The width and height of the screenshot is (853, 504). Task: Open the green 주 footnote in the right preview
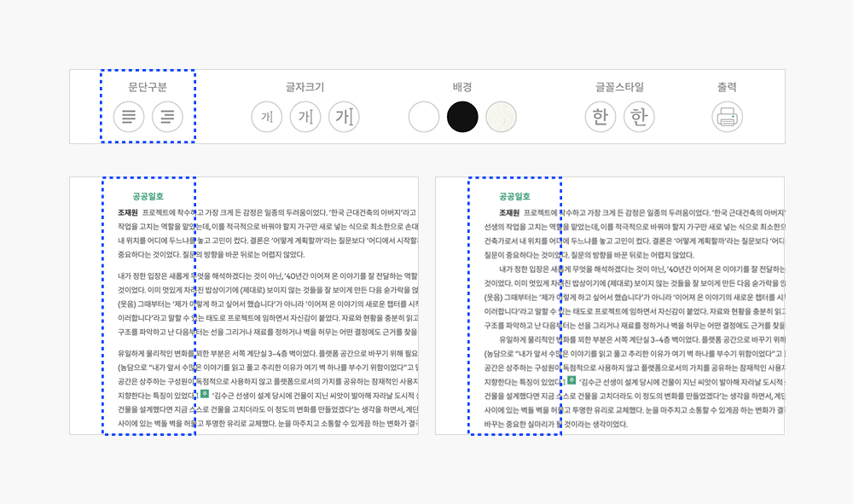572,379
